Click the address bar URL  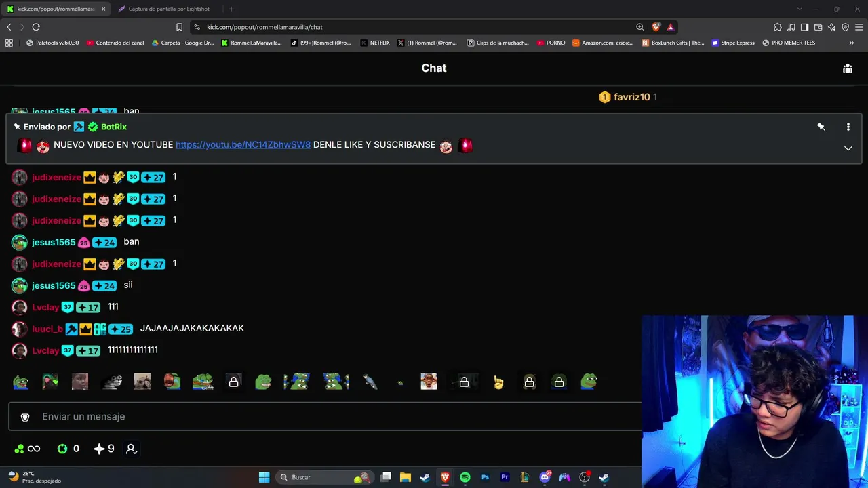(264, 27)
